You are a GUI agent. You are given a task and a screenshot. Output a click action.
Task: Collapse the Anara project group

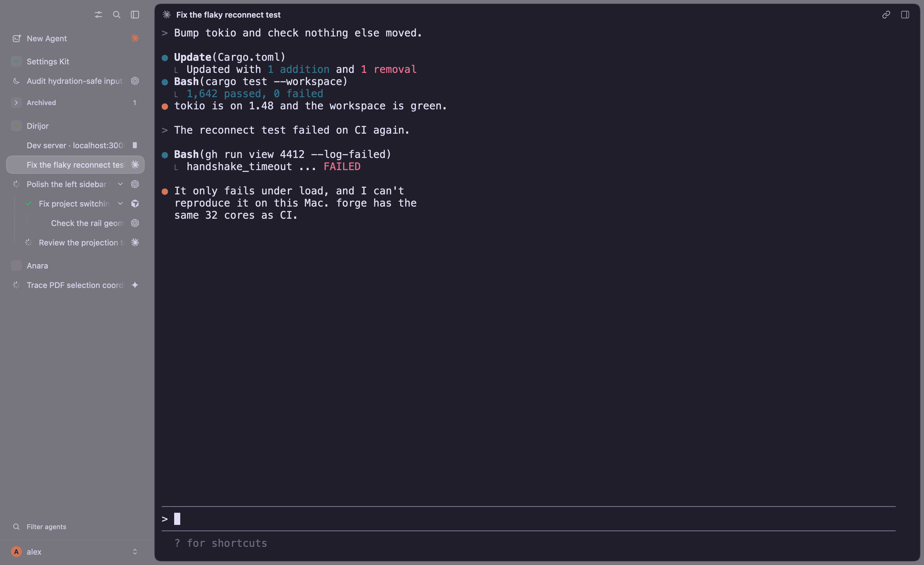pos(16,265)
